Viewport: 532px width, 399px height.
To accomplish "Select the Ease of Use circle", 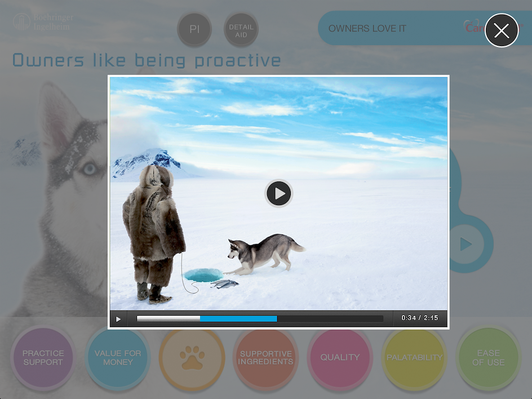I will [488, 358].
